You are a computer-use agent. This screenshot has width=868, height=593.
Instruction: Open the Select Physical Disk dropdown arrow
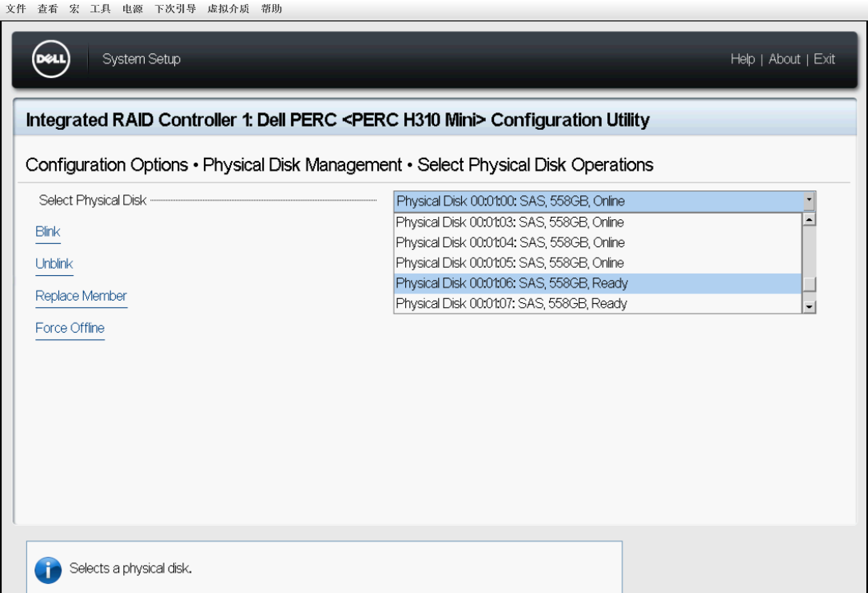pyautogui.click(x=809, y=201)
